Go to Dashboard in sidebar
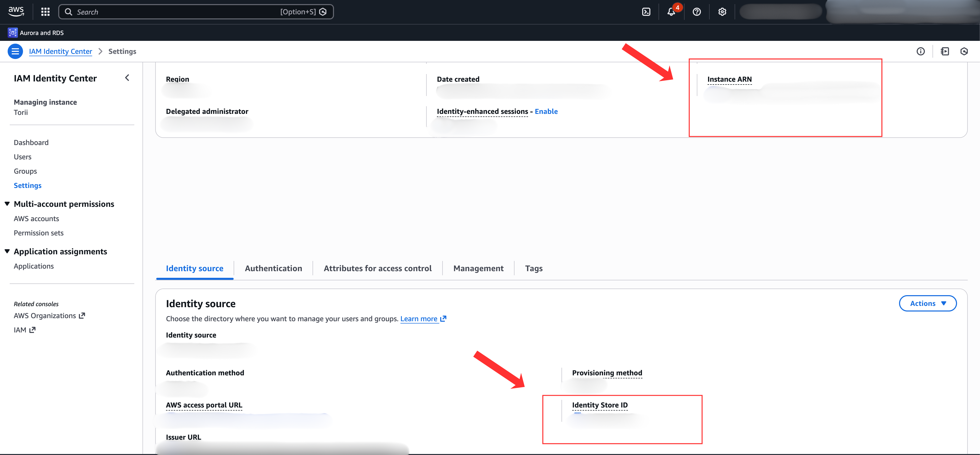This screenshot has width=980, height=455. tap(31, 142)
